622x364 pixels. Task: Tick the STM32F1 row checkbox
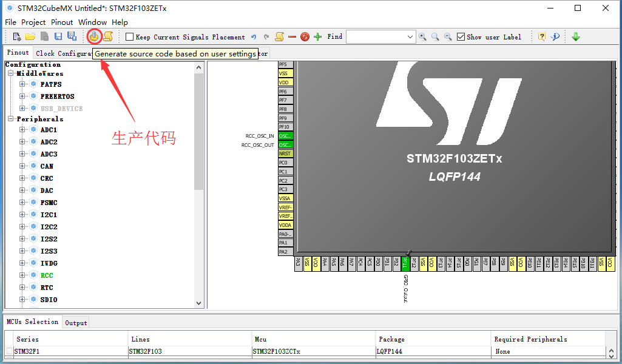tap(9, 351)
